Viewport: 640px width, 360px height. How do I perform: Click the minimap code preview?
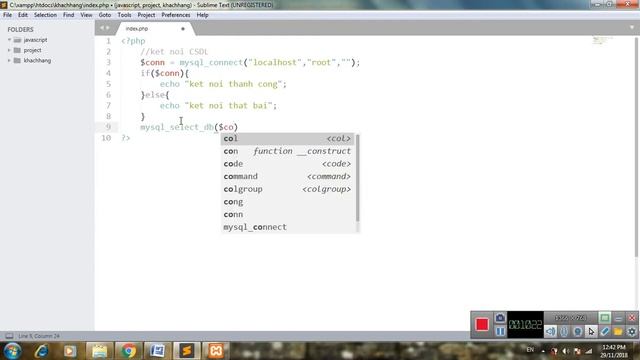point(602,40)
